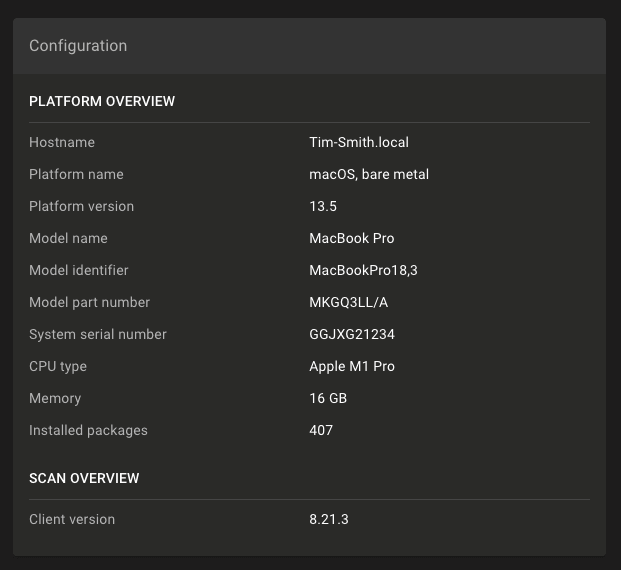Select the client version value 8.21.3

(x=329, y=519)
